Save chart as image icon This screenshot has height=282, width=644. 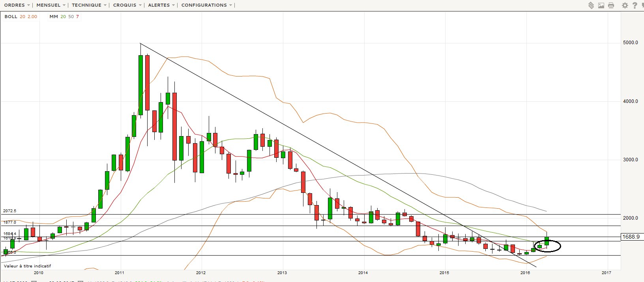pyautogui.click(x=601, y=6)
